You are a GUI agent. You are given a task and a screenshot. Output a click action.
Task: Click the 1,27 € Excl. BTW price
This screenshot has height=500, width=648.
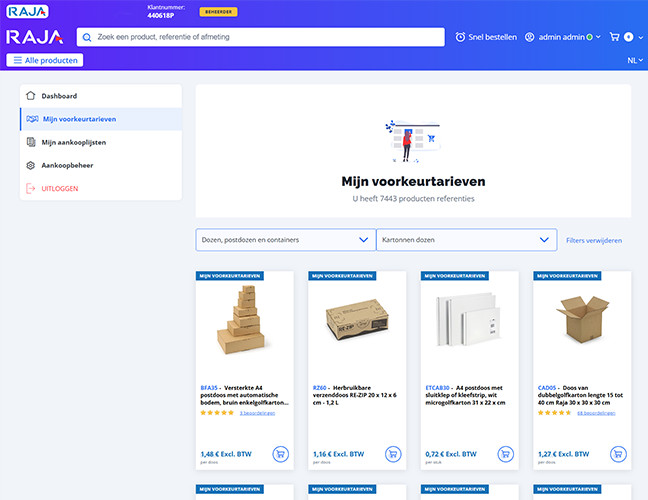pyautogui.click(x=564, y=454)
